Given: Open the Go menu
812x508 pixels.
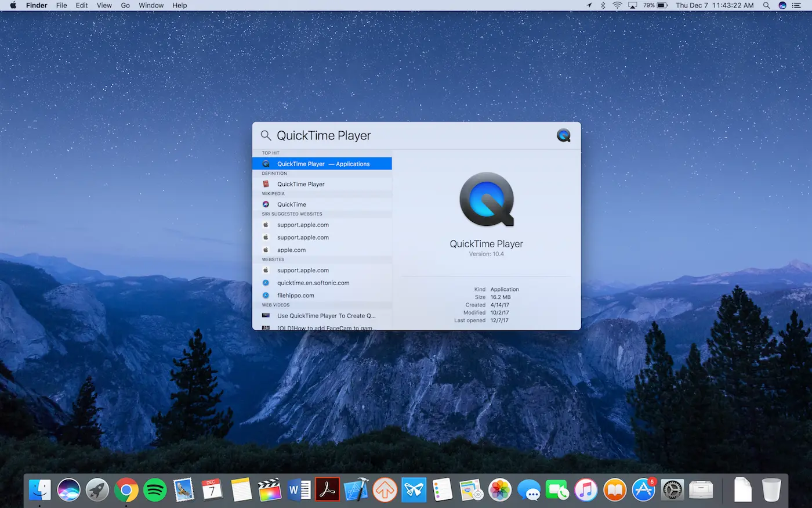Looking at the screenshot, I should click(x=125, y=5).
